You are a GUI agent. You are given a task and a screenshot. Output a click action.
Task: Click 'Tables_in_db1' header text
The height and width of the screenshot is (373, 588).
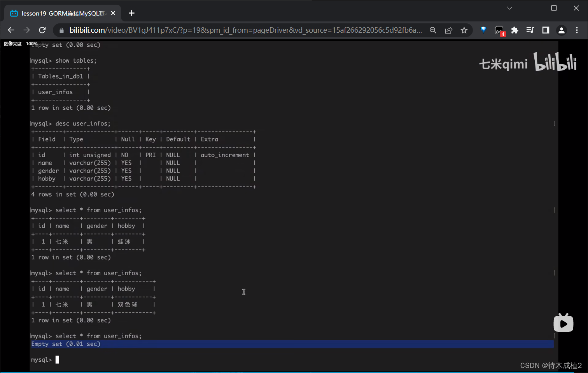click(61, 76)
